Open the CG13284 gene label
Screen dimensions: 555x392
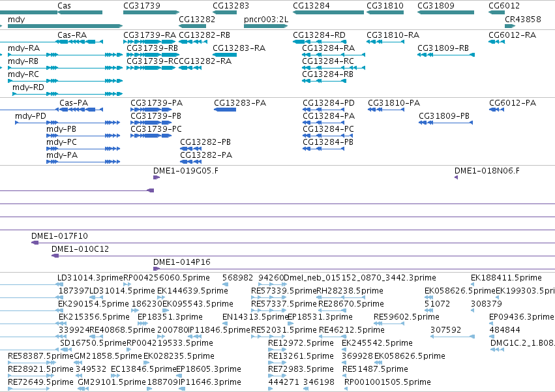coord(311,6)
